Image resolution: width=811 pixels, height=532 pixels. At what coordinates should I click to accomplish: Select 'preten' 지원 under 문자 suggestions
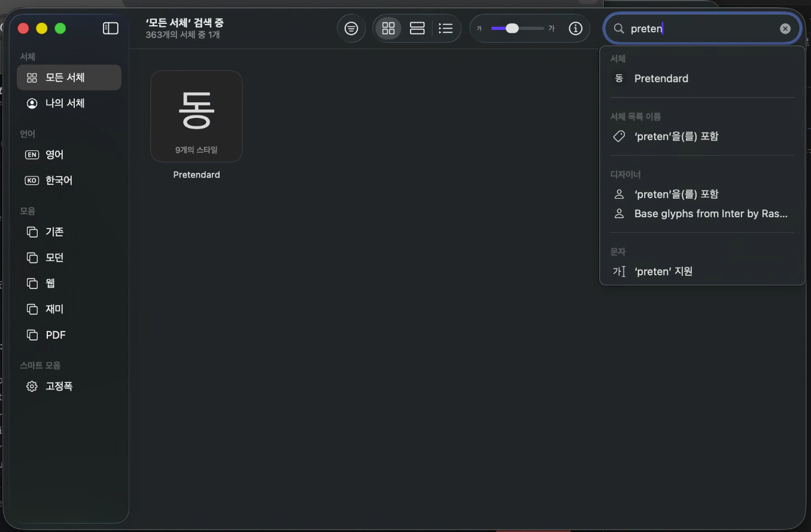coord(663,271)
